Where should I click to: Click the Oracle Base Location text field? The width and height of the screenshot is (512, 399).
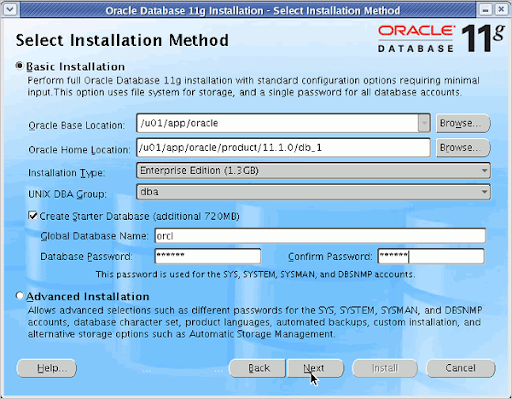[277, 123]
